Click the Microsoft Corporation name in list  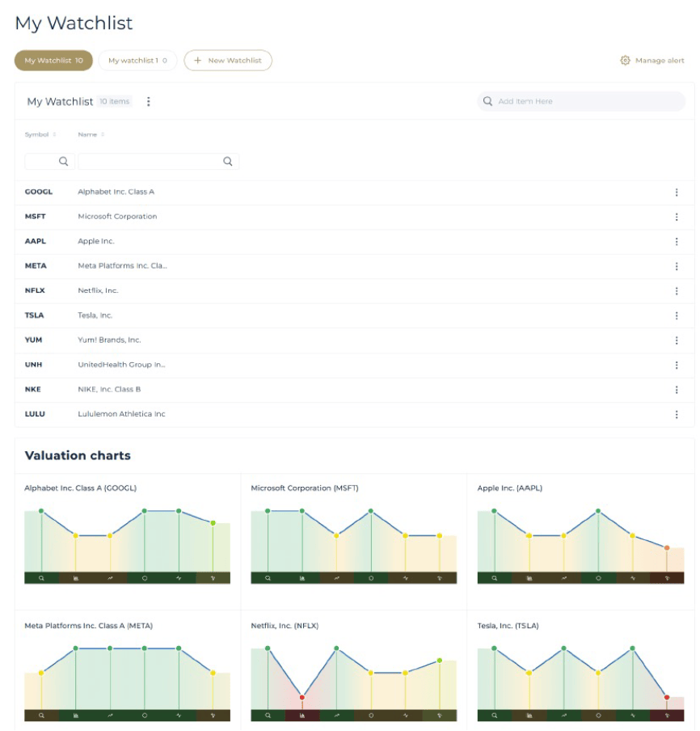tap(117, 217)
